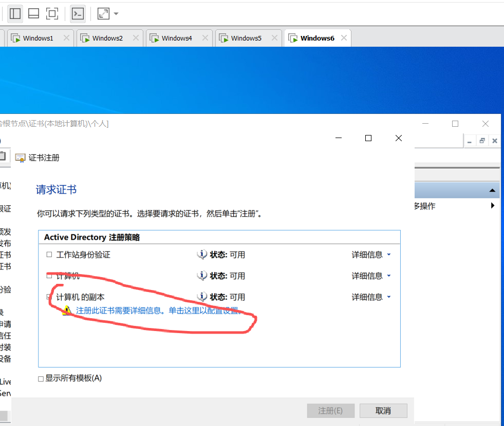504x426 pixels.
Task: Open the stretch mode dropdown arrow
Action: pos(116,13)
